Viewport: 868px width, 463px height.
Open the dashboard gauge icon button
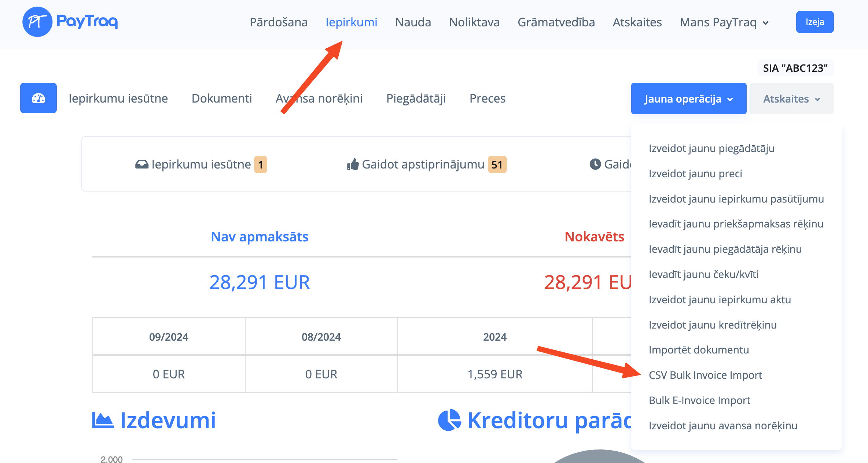tap(38, 98)
